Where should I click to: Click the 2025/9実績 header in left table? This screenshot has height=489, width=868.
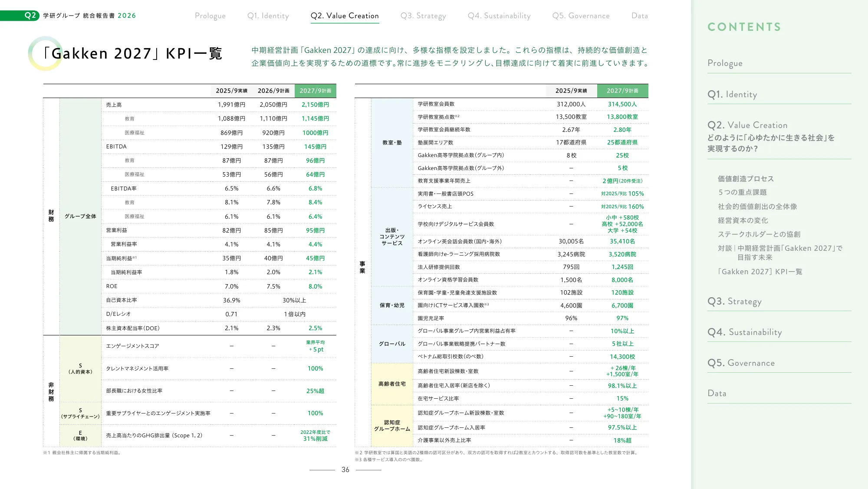pyautogui.click(x=231, y=91)
